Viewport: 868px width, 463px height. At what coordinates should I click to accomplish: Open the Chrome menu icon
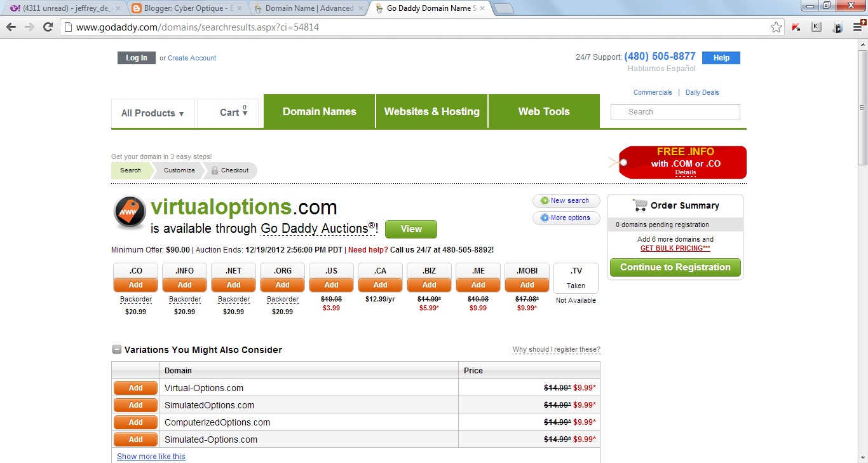858,27
